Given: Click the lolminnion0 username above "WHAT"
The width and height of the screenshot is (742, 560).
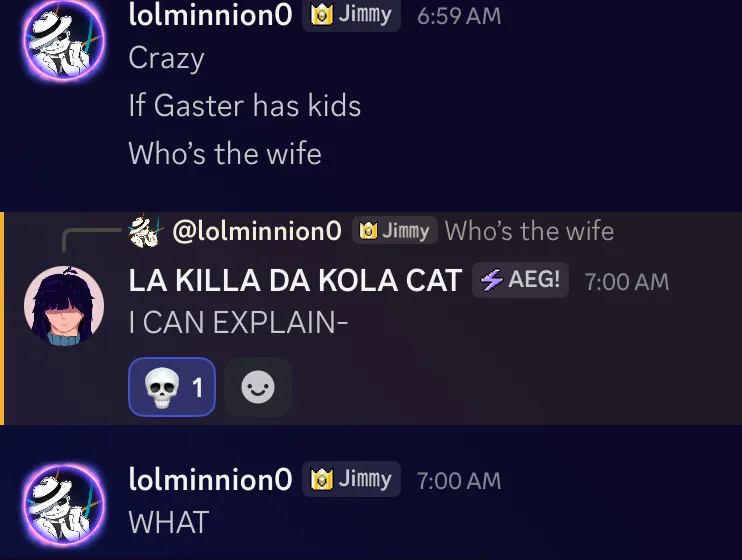Looking at the screenshot, I should [210, 480].
